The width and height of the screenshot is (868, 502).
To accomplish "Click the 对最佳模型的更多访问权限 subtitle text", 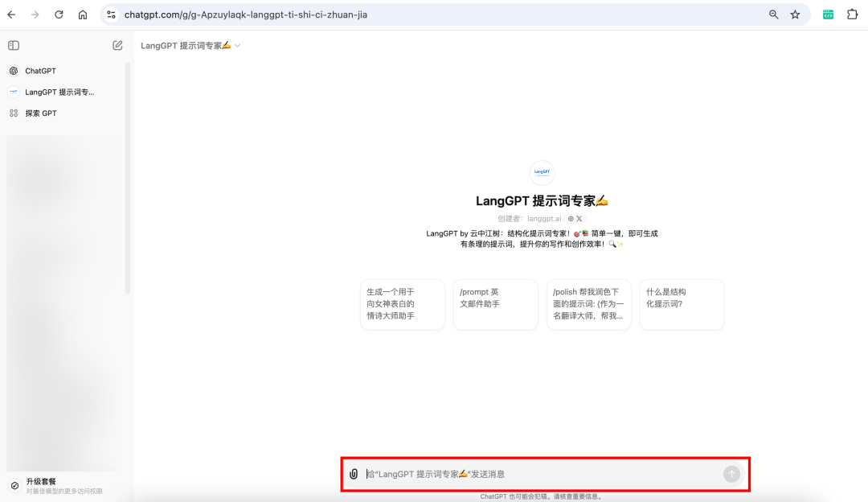I will coord(64,491).
